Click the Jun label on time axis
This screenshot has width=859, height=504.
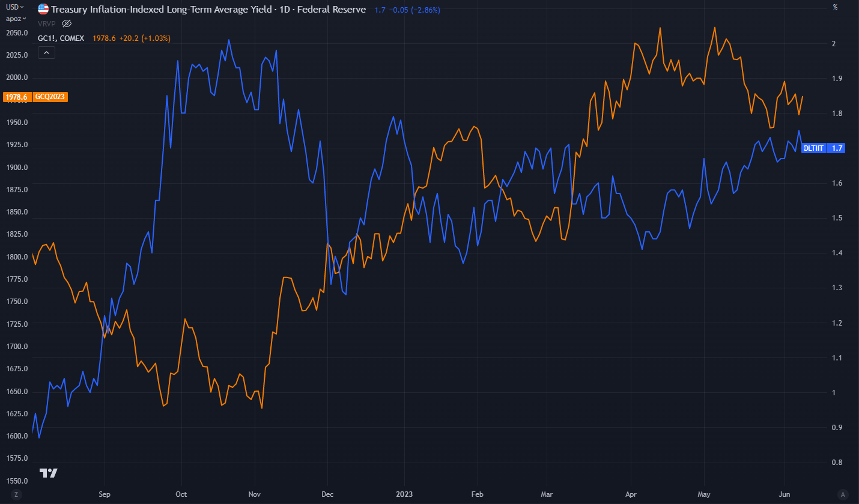pyautogui.click(x=785, y=494)
